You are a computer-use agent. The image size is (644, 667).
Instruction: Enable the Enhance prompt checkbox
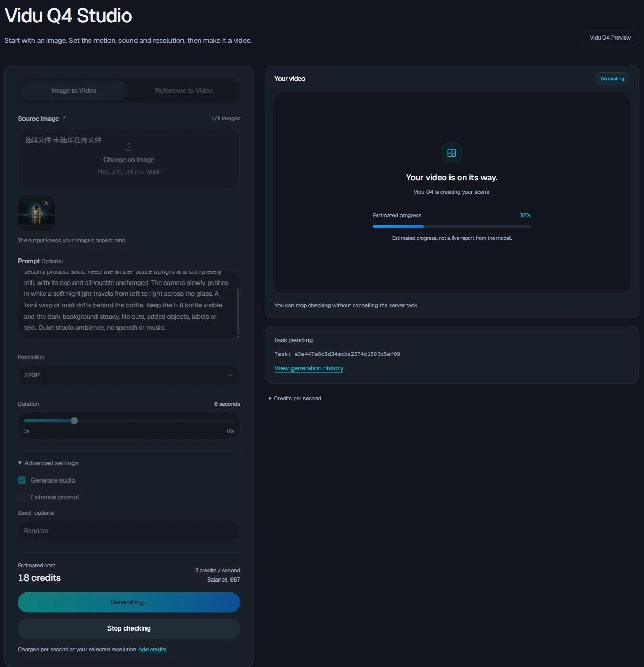click(x=22, y=497)
